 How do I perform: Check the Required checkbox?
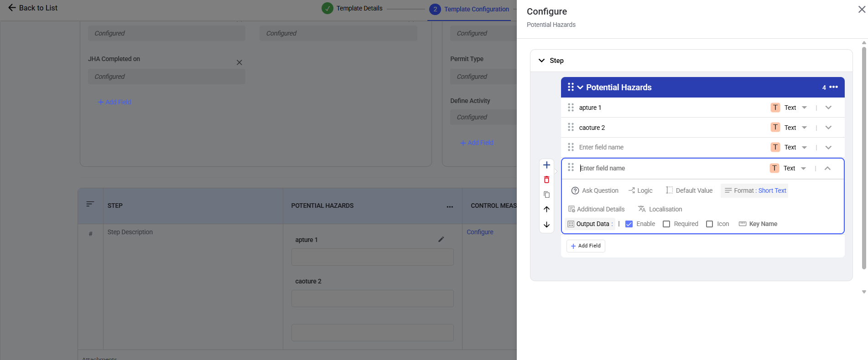(x=666, y=224)
